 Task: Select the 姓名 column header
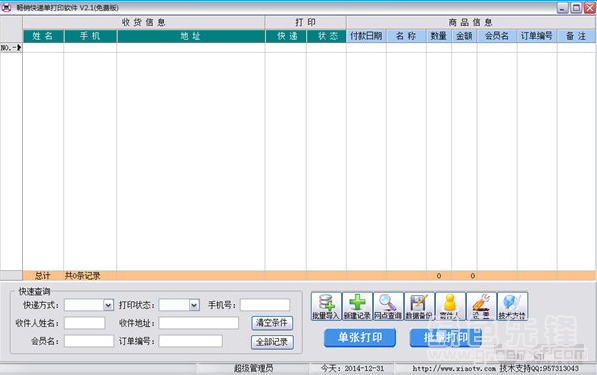[43, 36]
